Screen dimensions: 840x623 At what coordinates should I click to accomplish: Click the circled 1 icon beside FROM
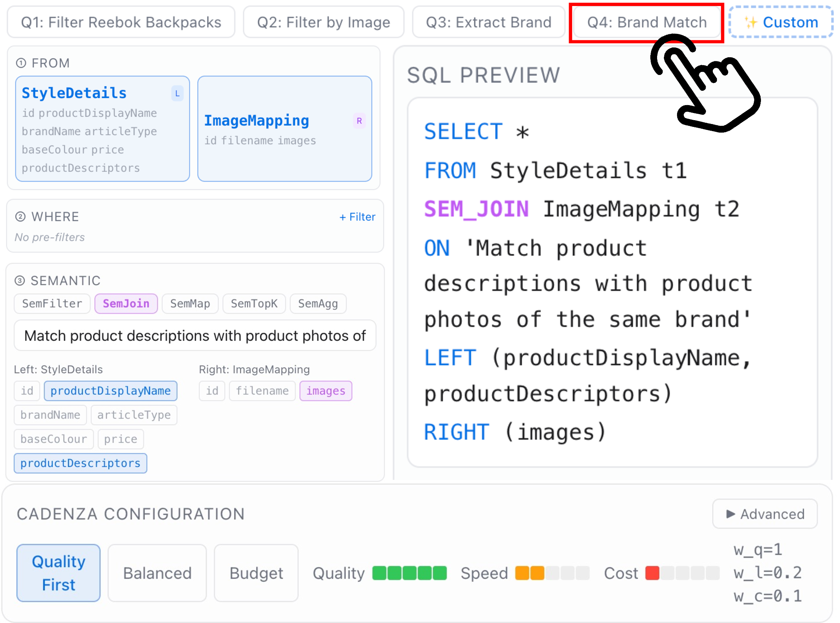(21, 63)
